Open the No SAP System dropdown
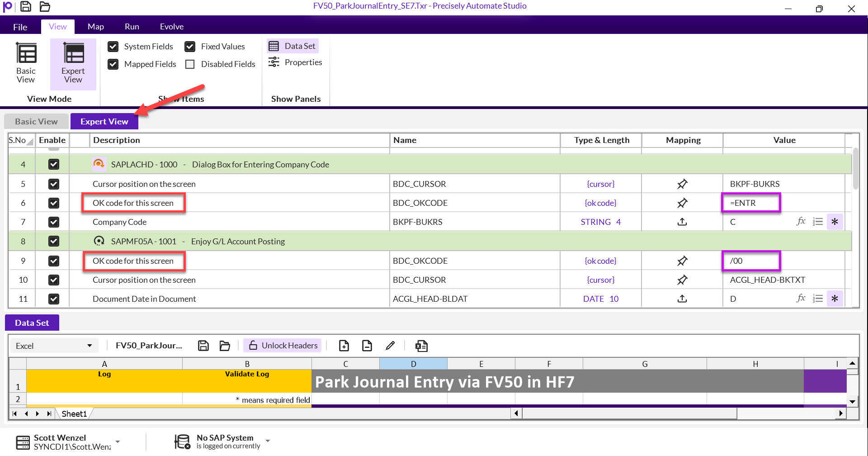Viewport: 868px width, 456px height. [x=268, y=440]
